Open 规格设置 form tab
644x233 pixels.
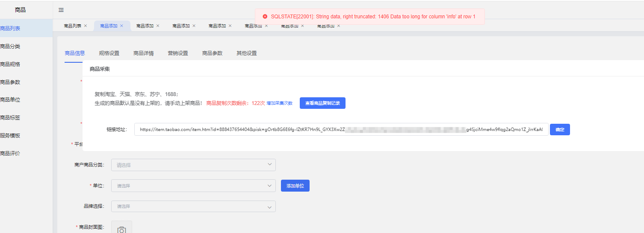[109, 53]
